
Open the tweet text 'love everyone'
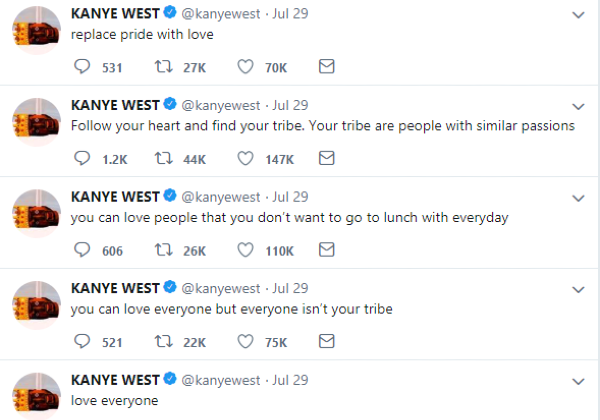(115, 400)
